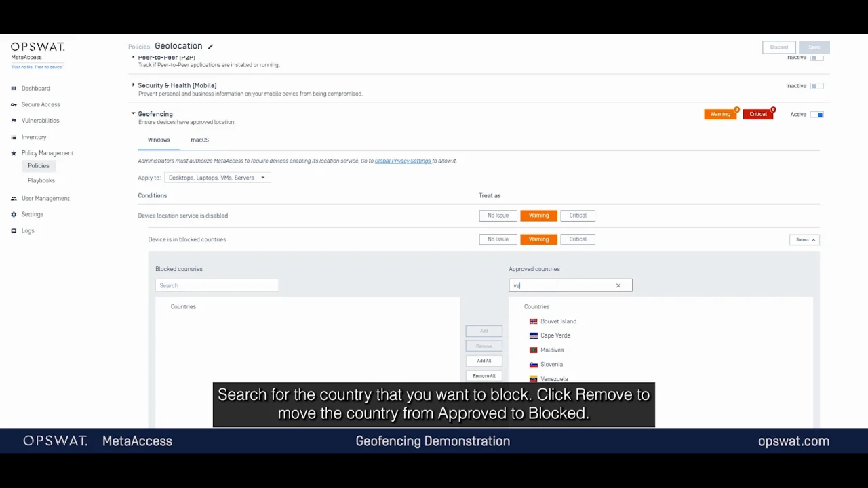Click the Remove All button
The width and height of the screenshot is (868, 488).
click(x=484, y=376)
